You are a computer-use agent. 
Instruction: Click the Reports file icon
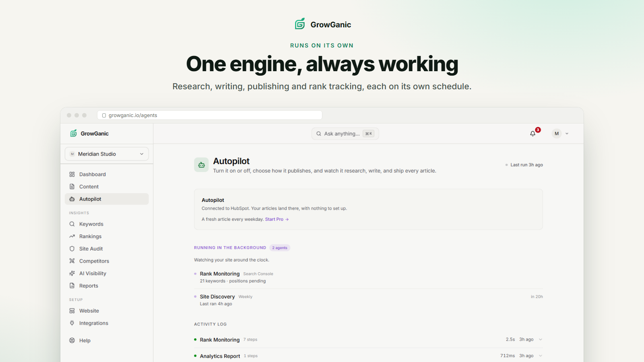pos(72,286)
